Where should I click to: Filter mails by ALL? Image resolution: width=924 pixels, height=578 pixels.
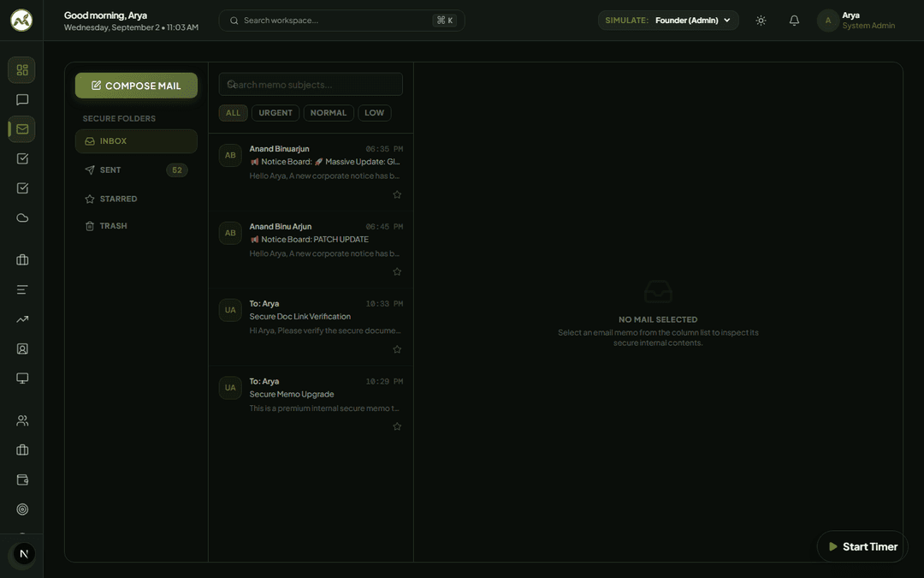[234, 113]
